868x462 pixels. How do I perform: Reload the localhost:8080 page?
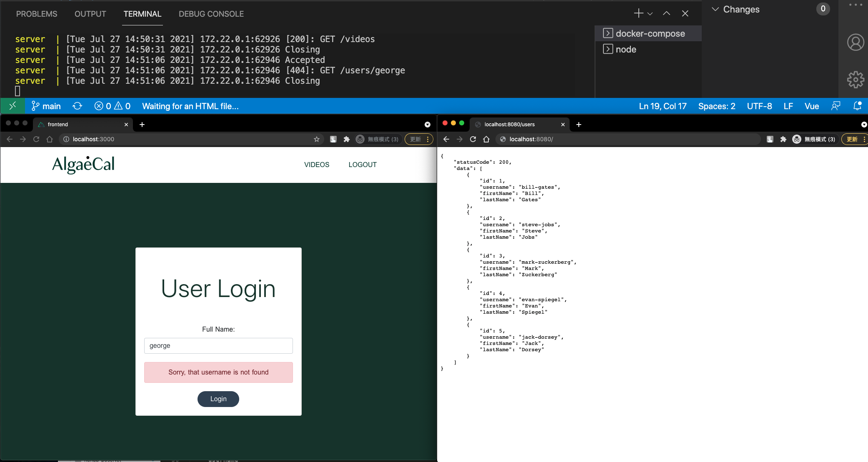(473, 139)
